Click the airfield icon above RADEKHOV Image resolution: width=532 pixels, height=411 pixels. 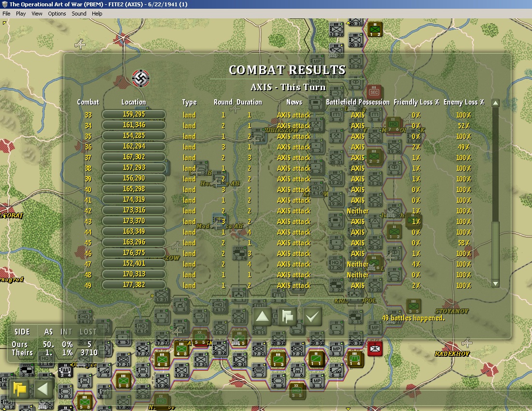(467, 342)
